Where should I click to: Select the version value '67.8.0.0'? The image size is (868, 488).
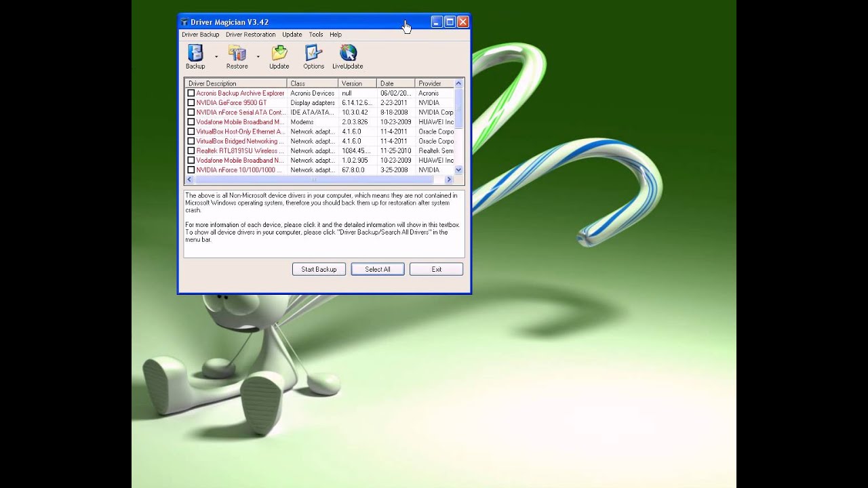coord(353,170)
